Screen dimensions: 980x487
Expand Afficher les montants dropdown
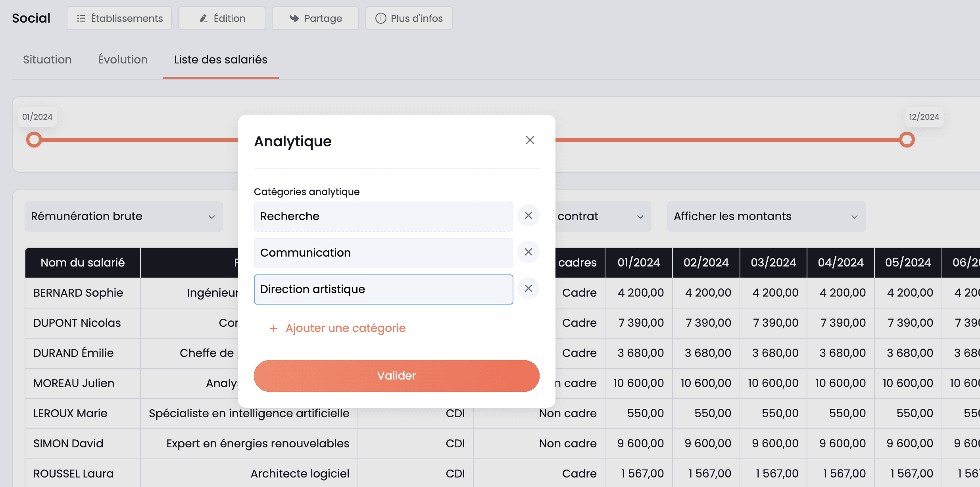pos(767,216)
